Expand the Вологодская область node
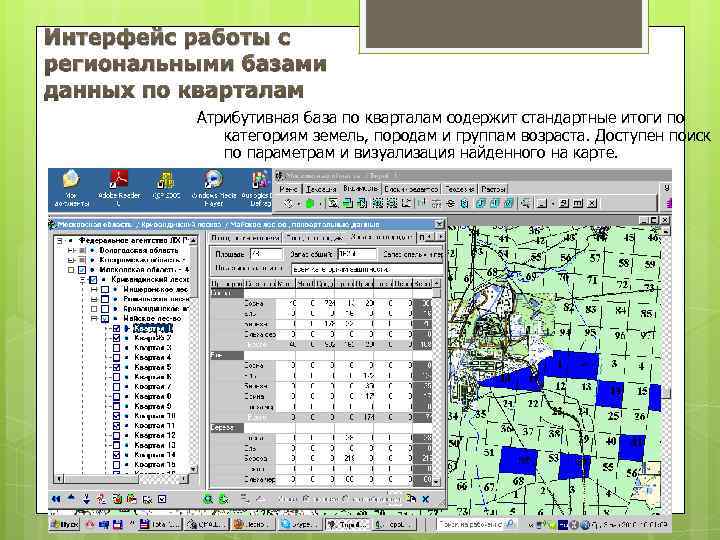720x540 pixels. pos(71,251)
